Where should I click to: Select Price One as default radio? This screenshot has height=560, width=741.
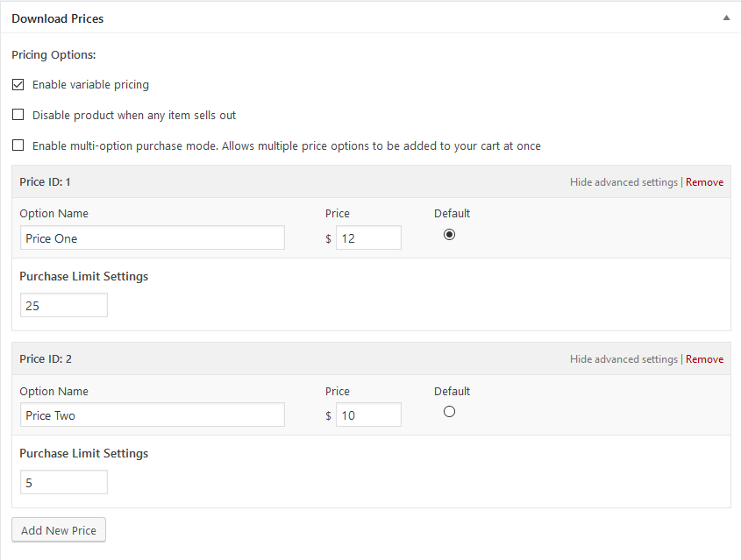[449, 234]
